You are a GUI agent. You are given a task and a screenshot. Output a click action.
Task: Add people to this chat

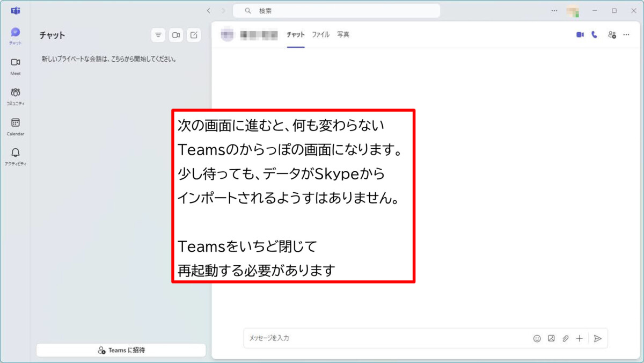pos(612,34)
